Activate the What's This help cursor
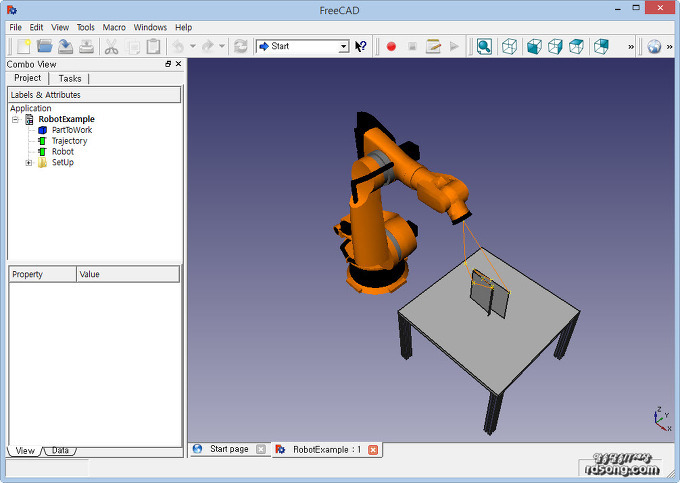This screenshot has height=483, width=680. pyautogui.click(x=361, y=46)
